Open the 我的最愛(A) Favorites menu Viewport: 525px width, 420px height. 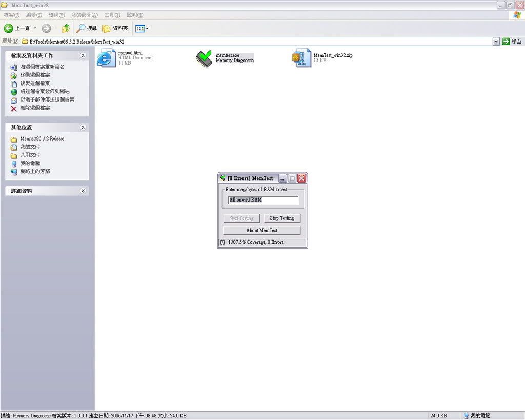pyautogui.click(x=85, y=15)
